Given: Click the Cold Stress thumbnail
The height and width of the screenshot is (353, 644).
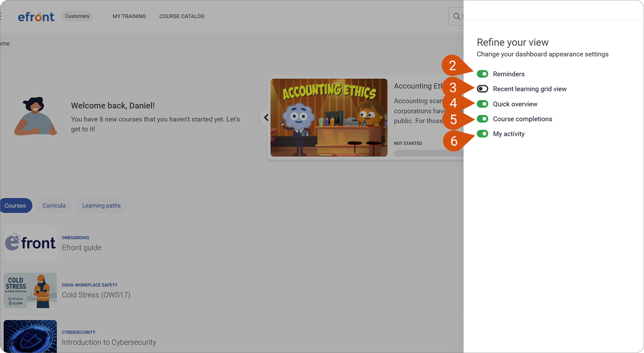Looking at the screenshot, I should [x=30, y=290].
